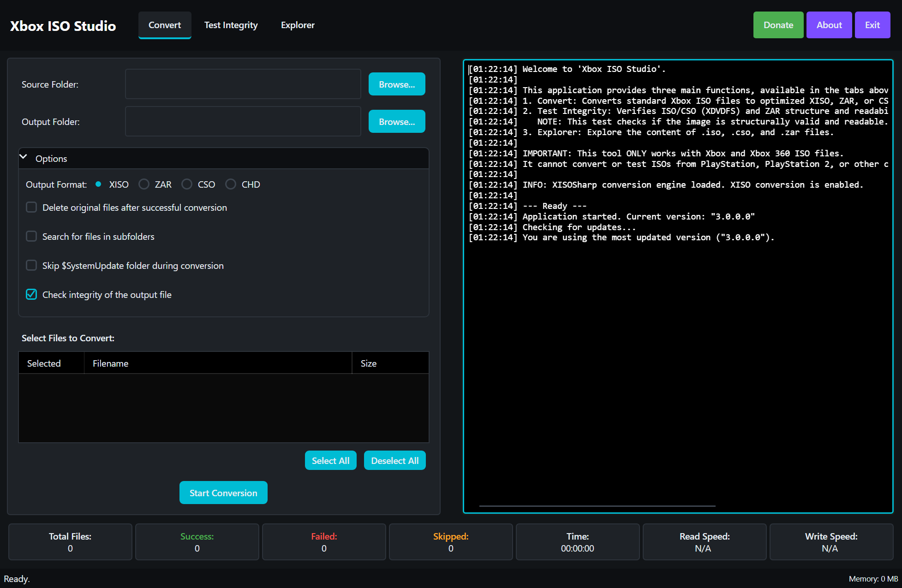
Task: Click the Source Folder text field
Action: click(x=243, y=84)
